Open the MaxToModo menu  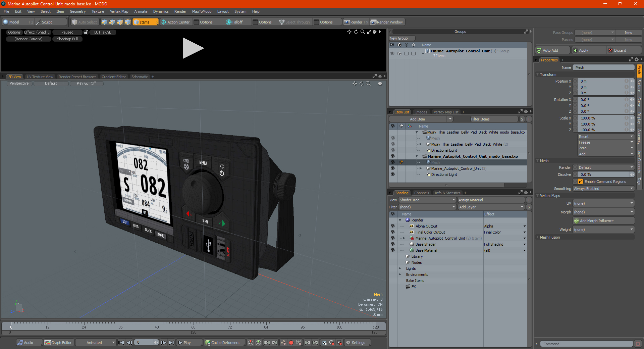[202, 11]
